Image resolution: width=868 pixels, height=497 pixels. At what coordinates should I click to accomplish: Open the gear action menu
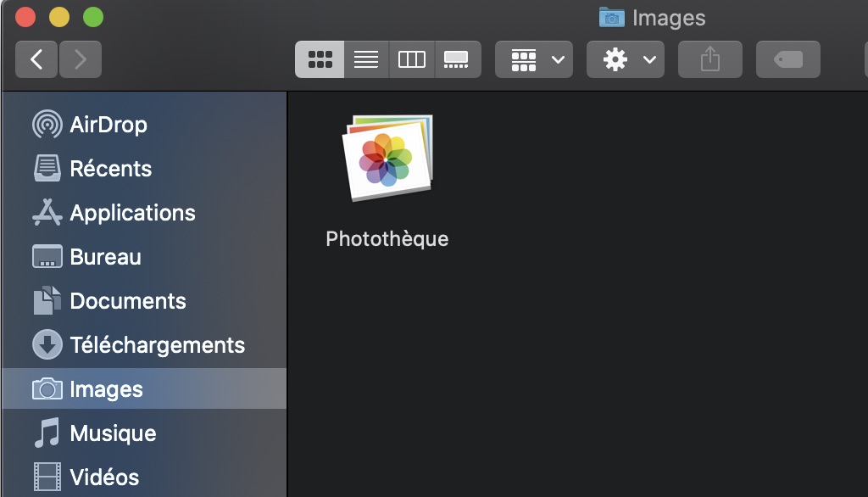(x=626, y=59)
